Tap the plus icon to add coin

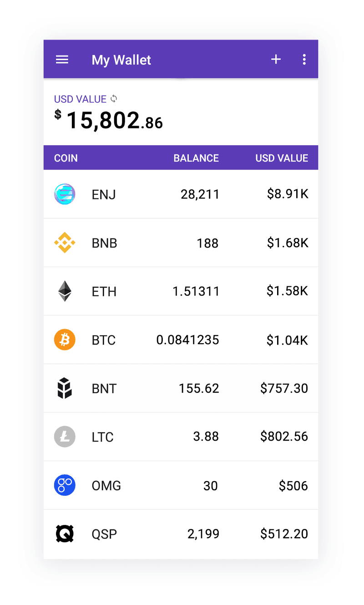[x=276, y=59]
